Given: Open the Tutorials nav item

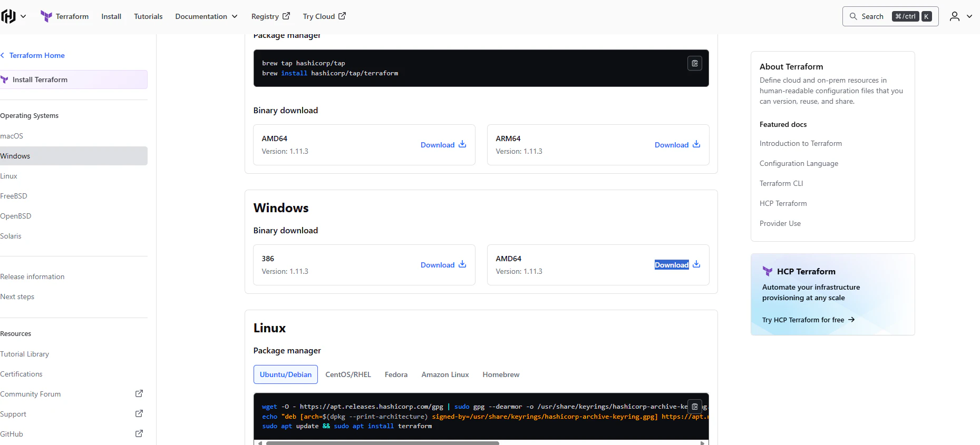Looking at the screenshot, I should point(148,16).
